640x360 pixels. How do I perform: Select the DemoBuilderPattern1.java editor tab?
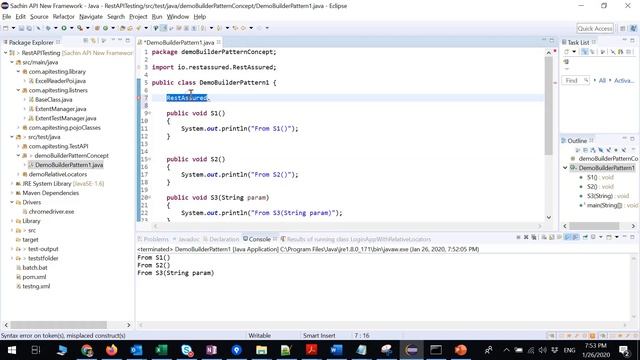coord(180,42)
